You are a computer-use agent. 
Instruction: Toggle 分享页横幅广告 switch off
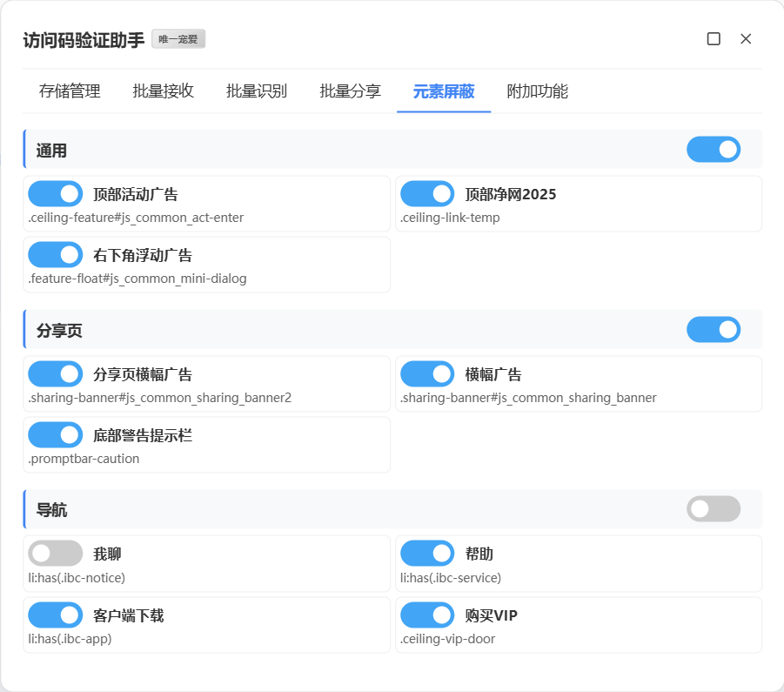pos(56,374)
